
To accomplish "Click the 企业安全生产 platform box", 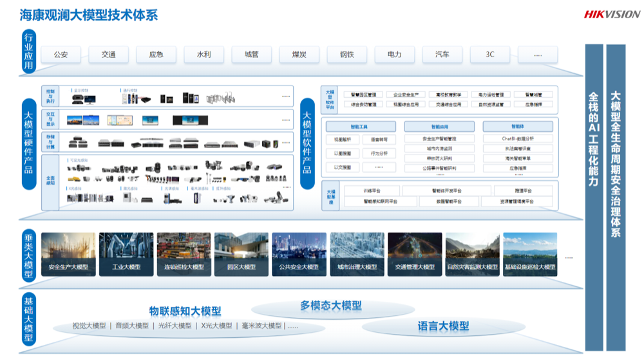I will [406, 95].
